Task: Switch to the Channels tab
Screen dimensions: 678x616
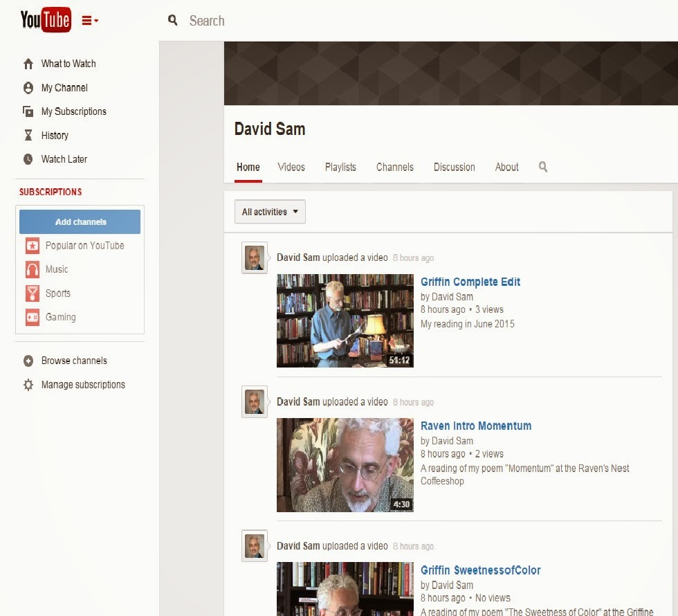Action: point(395,167)
